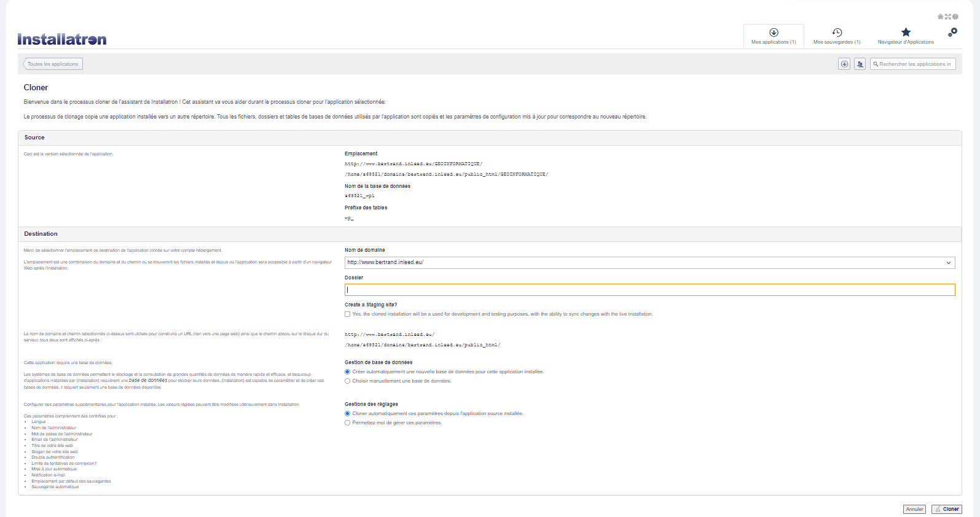This screenshot has height=517, width=980.
Task: Click the destination server path ending /public_html/
Action: 423,345
